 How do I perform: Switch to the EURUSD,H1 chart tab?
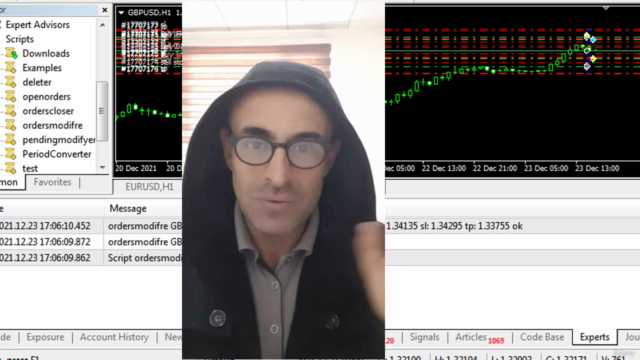(x=149, y=187)
